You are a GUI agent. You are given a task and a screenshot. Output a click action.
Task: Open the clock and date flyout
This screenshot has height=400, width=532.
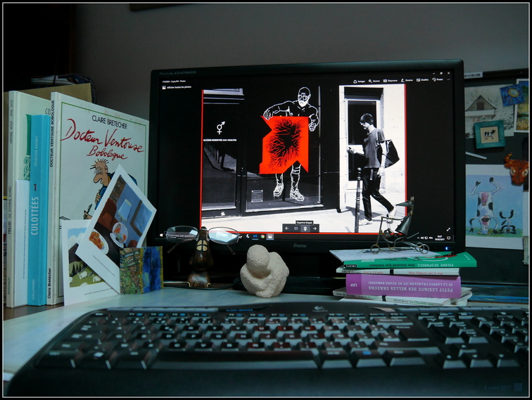click(440, 238)
